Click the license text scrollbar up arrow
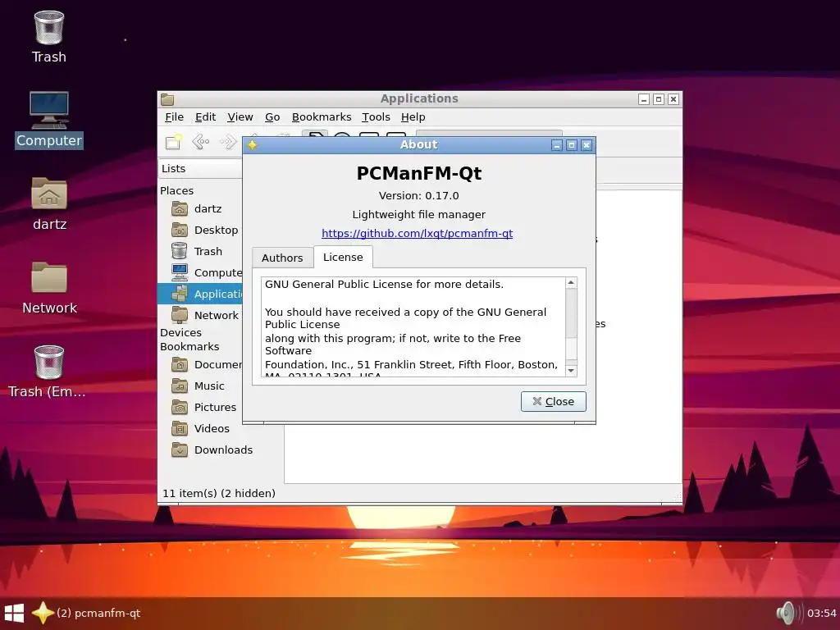The height and width of the screenshot is (630, 840). click(571, 283)
